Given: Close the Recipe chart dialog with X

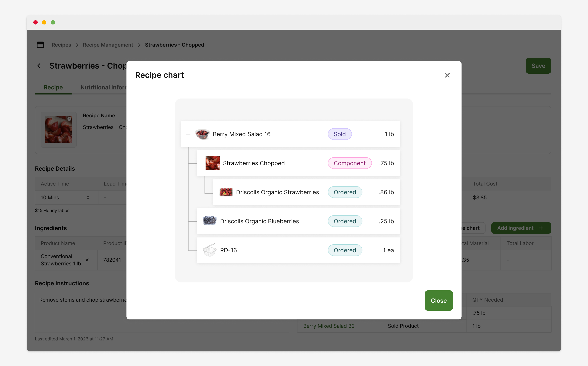Looking at the screenshot, I should 447,75.
